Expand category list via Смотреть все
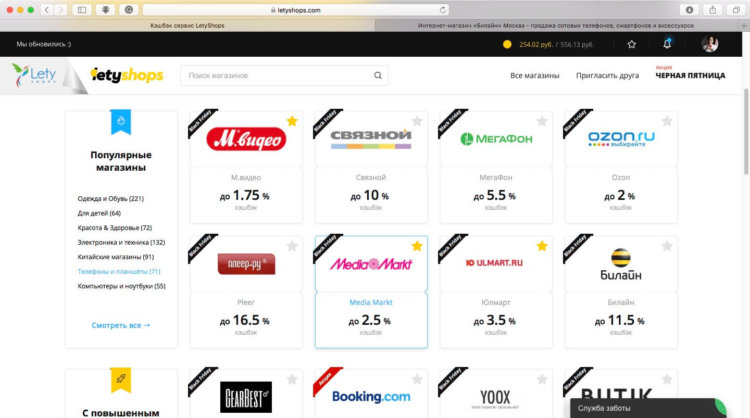Image resolution: width=750 pixels, height=418 pixels. 121,325
